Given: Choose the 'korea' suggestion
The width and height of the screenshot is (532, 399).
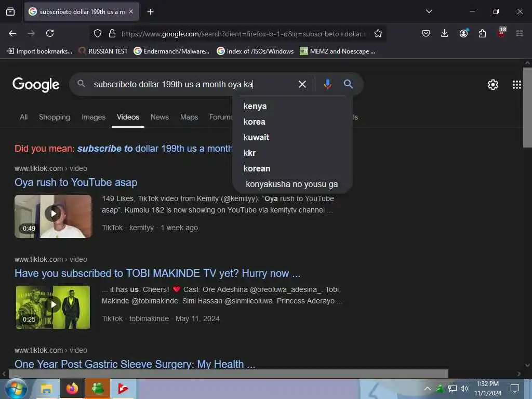Looking at the screenshot, I should point(292,122).
